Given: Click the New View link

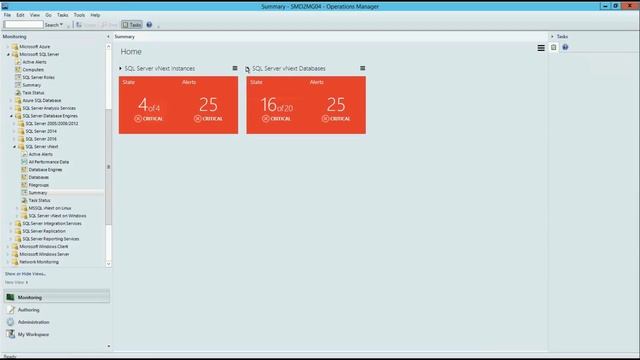Looking at the screenshot, I should (16, 282).
